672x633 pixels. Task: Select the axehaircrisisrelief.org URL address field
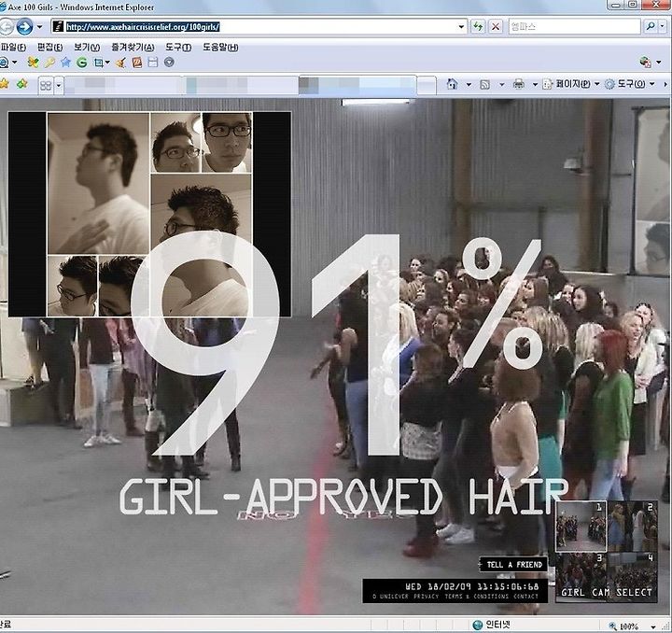(259, 26)
